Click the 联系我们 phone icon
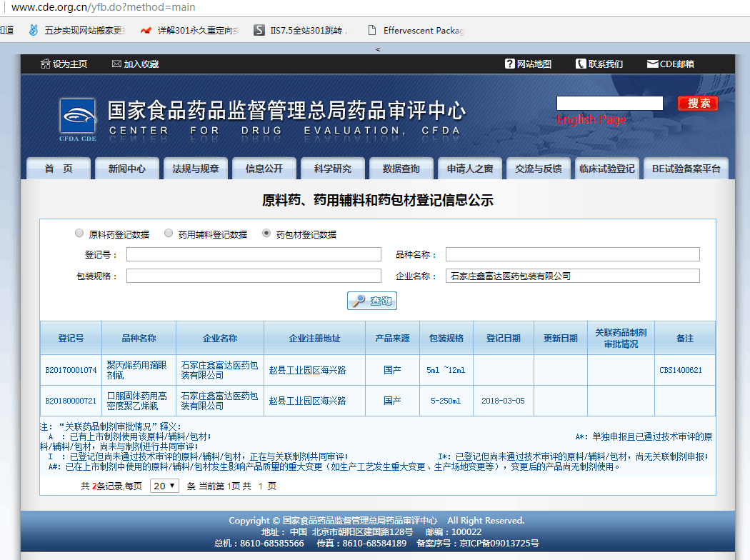 pyautogui.click(x=581, y=64)
